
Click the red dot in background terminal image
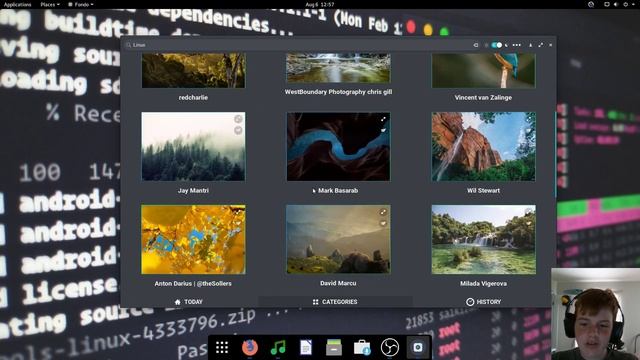(411, 27)
